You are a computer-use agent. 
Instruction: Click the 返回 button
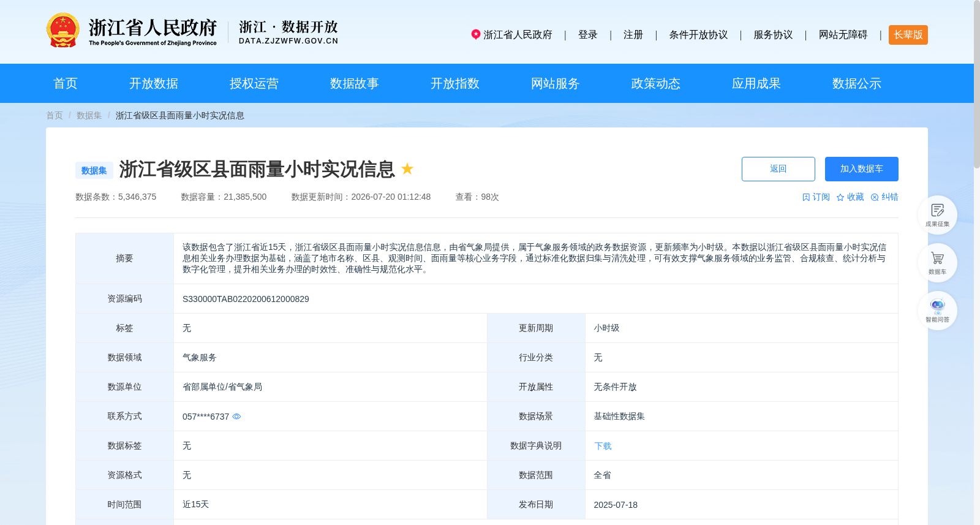click(778, 169)
